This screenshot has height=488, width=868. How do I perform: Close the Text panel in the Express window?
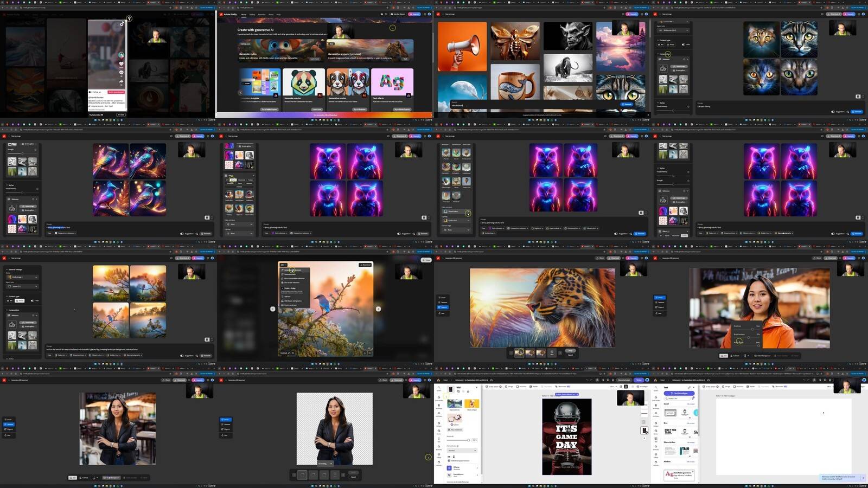tap(694, 387)
